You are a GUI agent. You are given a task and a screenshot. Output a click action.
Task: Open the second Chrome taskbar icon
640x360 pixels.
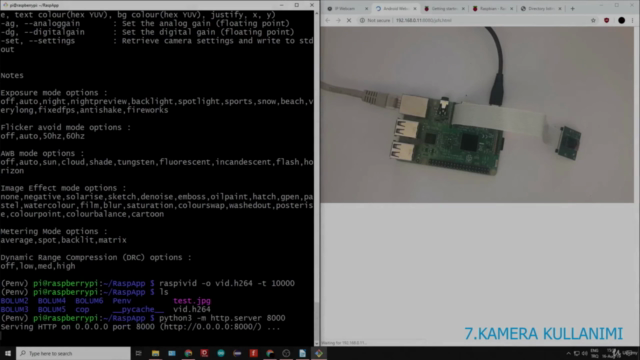point(270,353)
